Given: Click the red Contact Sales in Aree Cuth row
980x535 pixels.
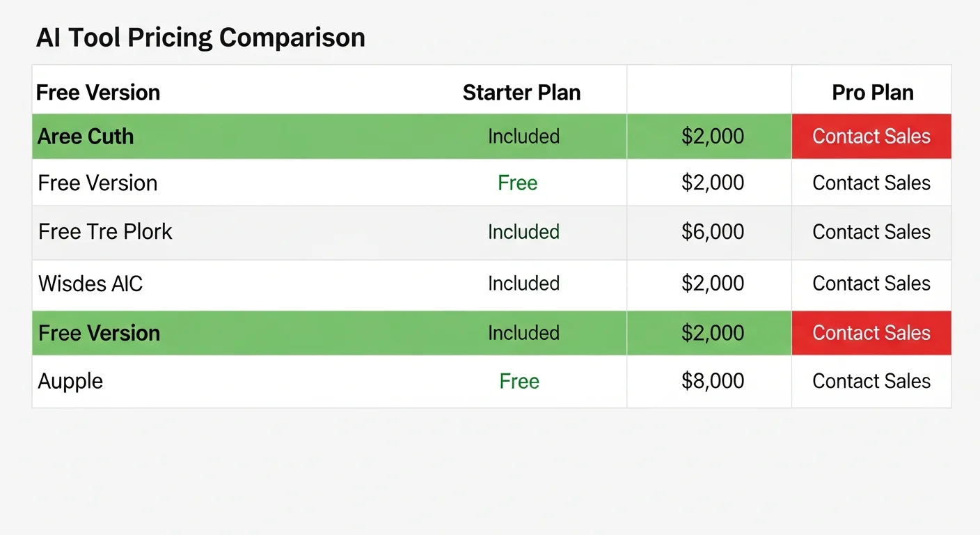Looking at the screenshot, I should click(871, 137).
